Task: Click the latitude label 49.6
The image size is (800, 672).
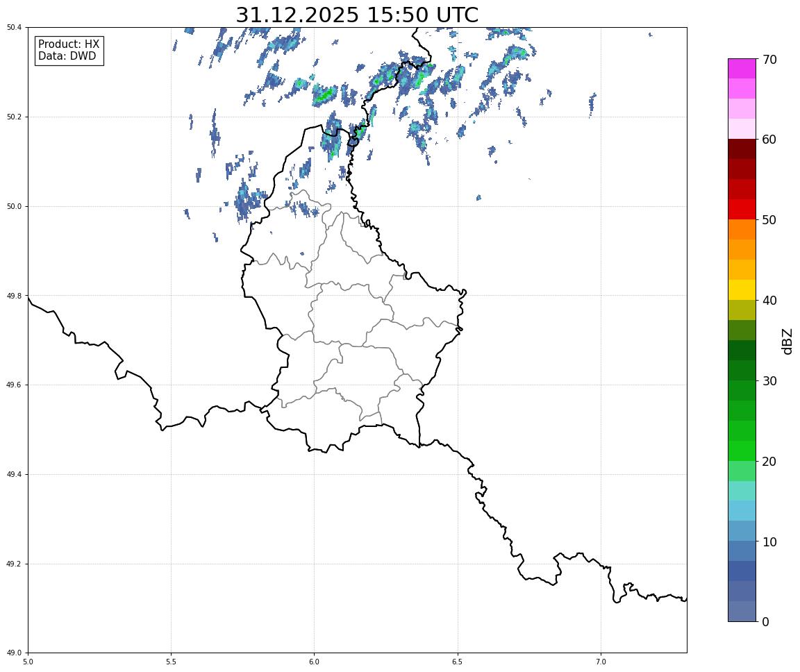Action: pos(14,385)
